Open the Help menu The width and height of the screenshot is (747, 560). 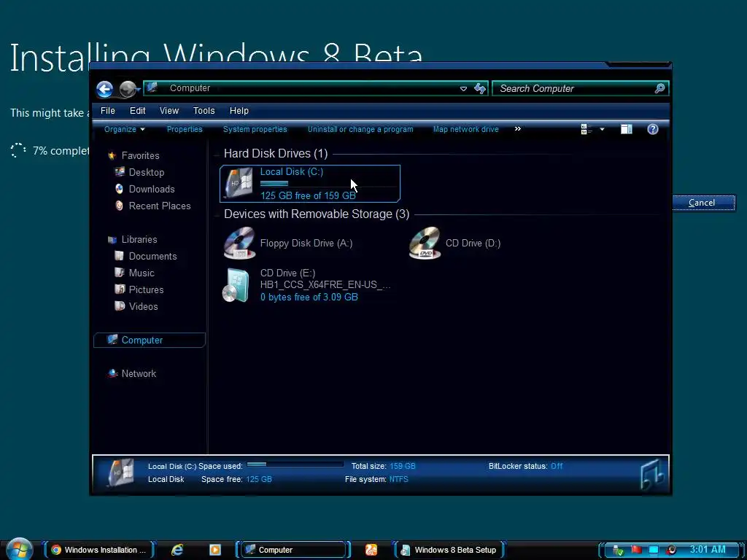239,111
